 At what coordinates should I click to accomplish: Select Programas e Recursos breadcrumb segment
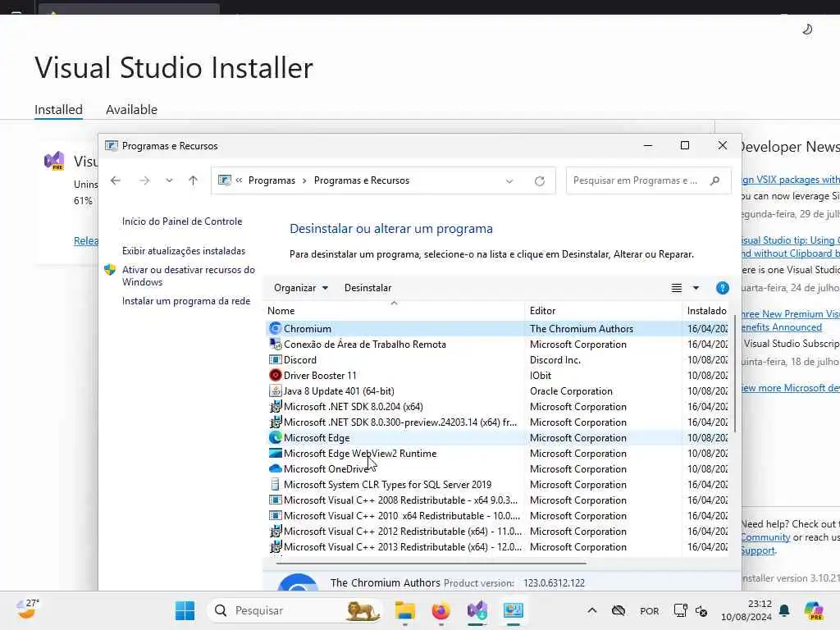coord(362,180)
